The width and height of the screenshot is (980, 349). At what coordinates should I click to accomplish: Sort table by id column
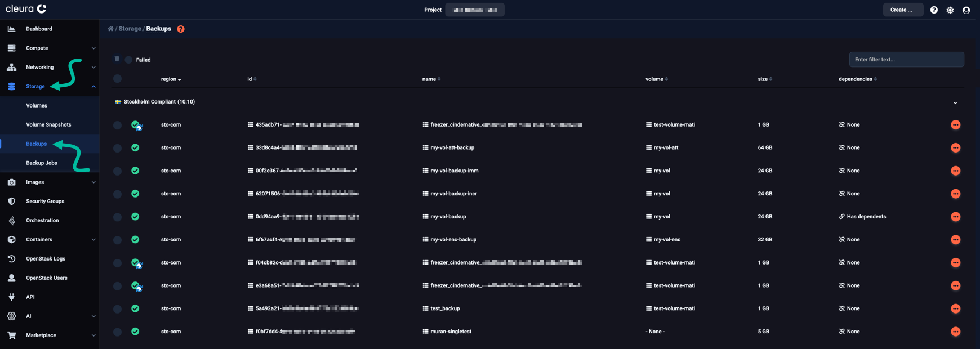252,79
